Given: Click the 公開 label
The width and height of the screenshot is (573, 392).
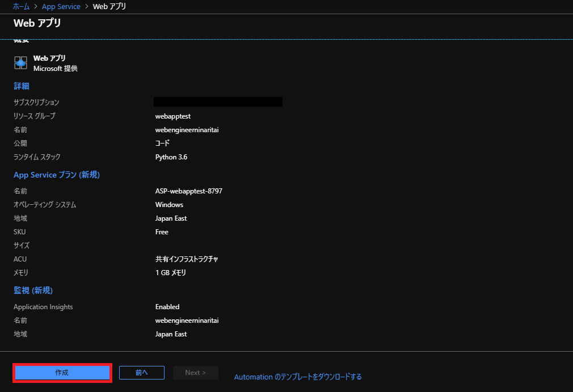Looking at the screenshot, I should click(x=20, y=143).
